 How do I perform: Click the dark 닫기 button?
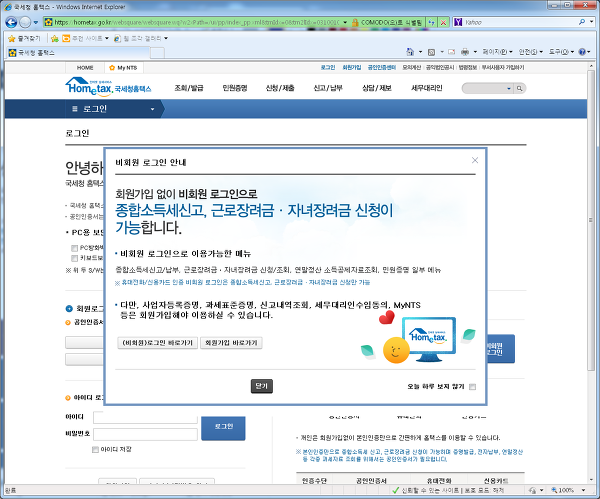pyautogui.click(x=262, y=386)
